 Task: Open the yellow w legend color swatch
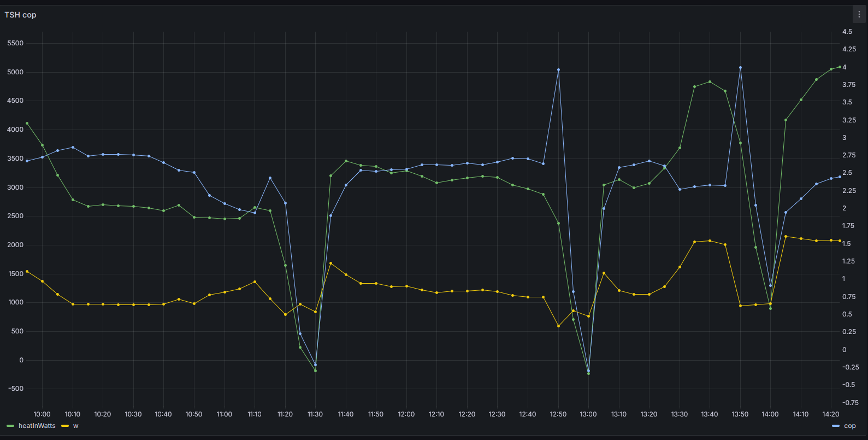(x=65, y=426)
